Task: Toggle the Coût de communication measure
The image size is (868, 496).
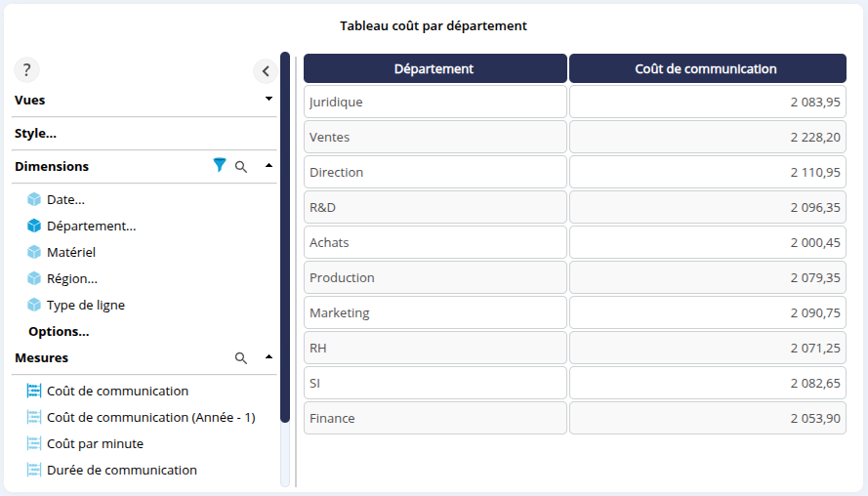Action: pos(117,391)
